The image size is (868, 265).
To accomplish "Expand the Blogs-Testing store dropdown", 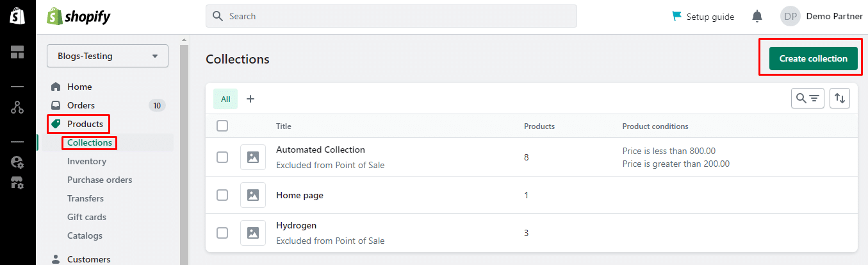I will pyautogui.click(x=108, y=56).
